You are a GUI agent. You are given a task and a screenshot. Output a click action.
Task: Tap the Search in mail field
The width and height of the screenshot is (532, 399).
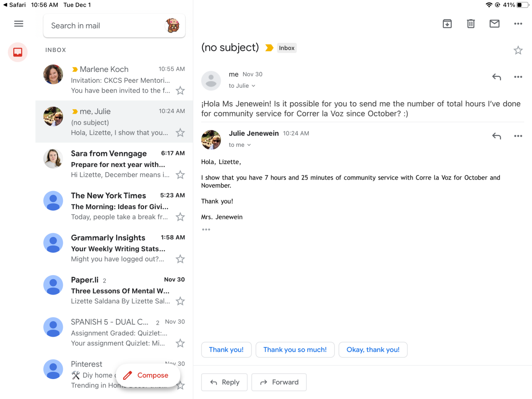click(104, 26)
